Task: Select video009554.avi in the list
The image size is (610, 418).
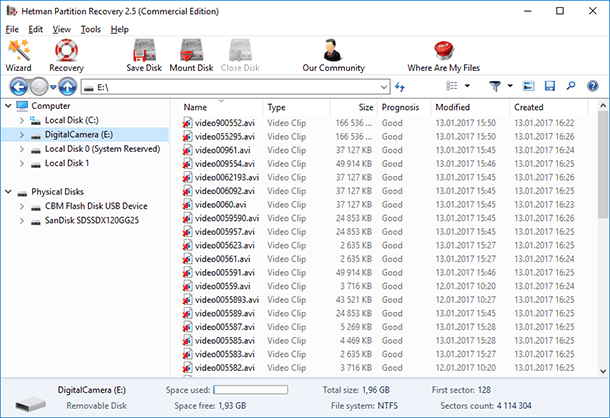Action: coord(224,164)
